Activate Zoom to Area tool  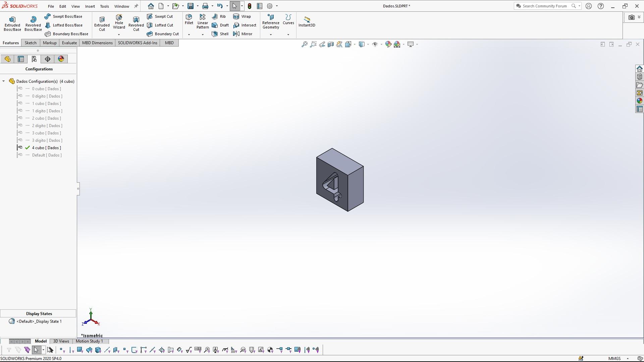313,44
